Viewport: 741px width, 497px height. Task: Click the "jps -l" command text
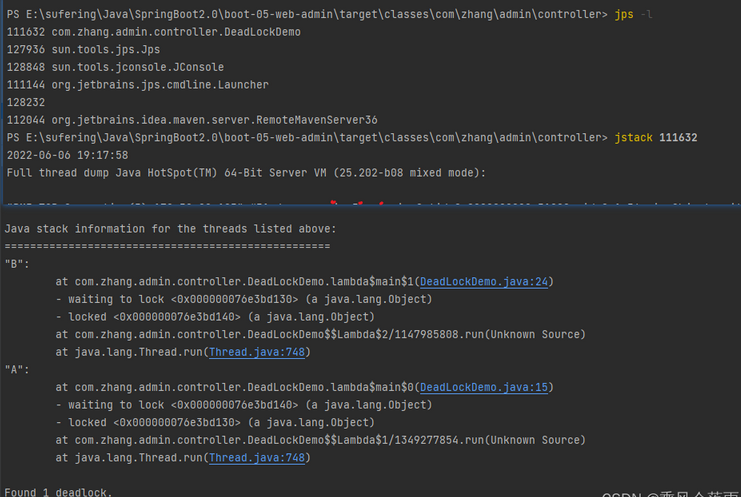pos(635,15)
